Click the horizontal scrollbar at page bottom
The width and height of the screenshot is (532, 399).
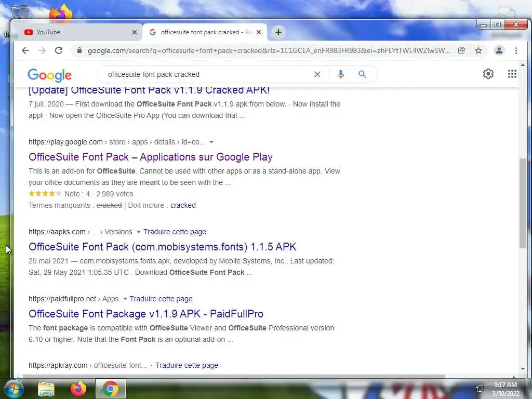(x=233, y=376)
